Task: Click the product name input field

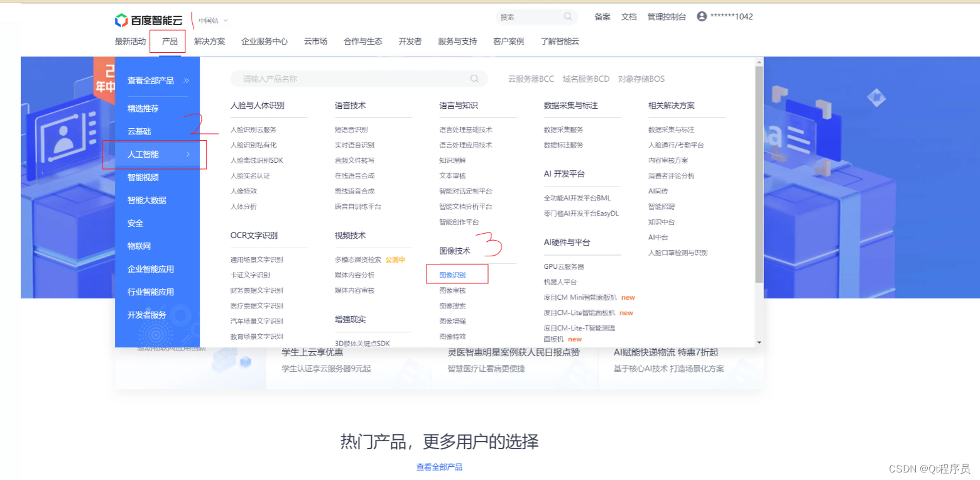Action: [352, 79]
